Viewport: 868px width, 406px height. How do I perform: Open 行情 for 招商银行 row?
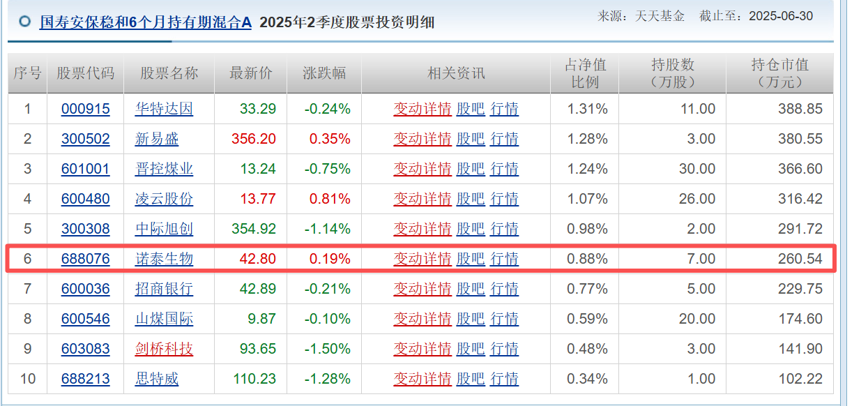point(504,289)
